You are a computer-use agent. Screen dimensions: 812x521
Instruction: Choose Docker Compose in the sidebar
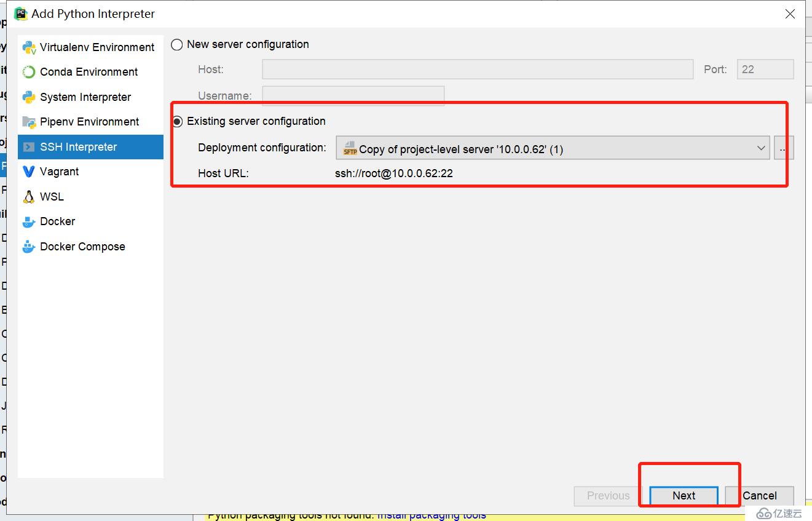point(90,247)
